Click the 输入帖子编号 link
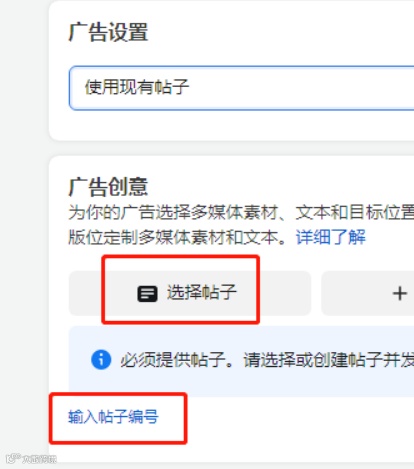 [x=113, y=417]
